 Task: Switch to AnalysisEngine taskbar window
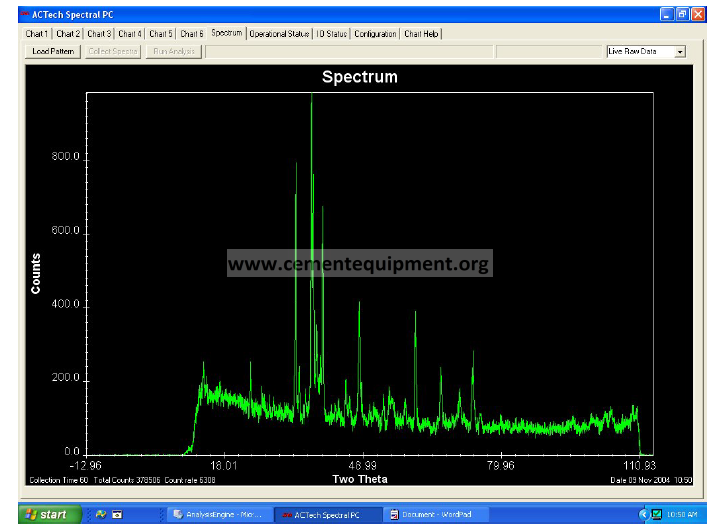[x=217, y=514]
